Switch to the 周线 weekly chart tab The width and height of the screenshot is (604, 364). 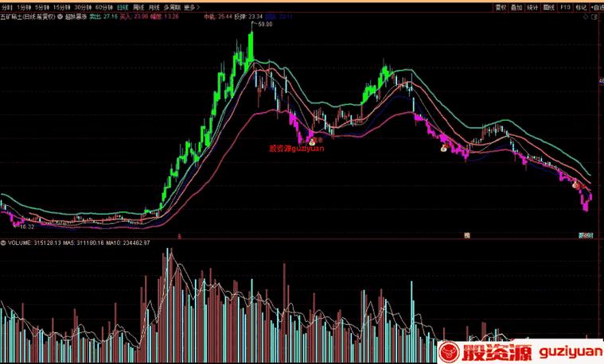(138, 7)
